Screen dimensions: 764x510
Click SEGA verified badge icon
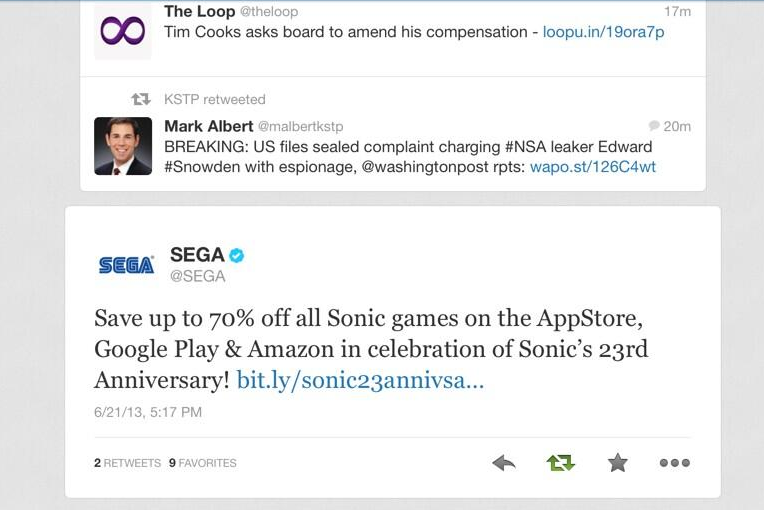(237, 255)
